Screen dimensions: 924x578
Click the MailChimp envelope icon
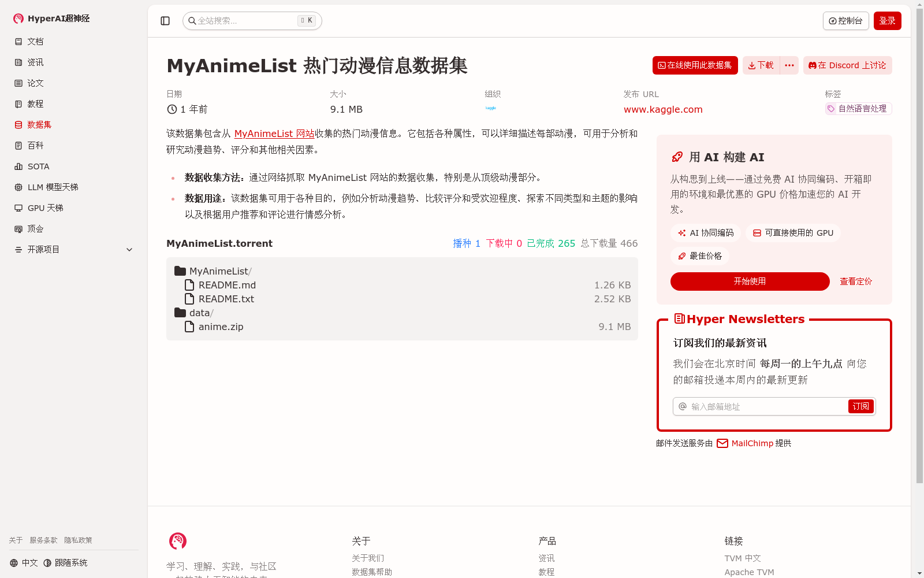click(722, 443)
